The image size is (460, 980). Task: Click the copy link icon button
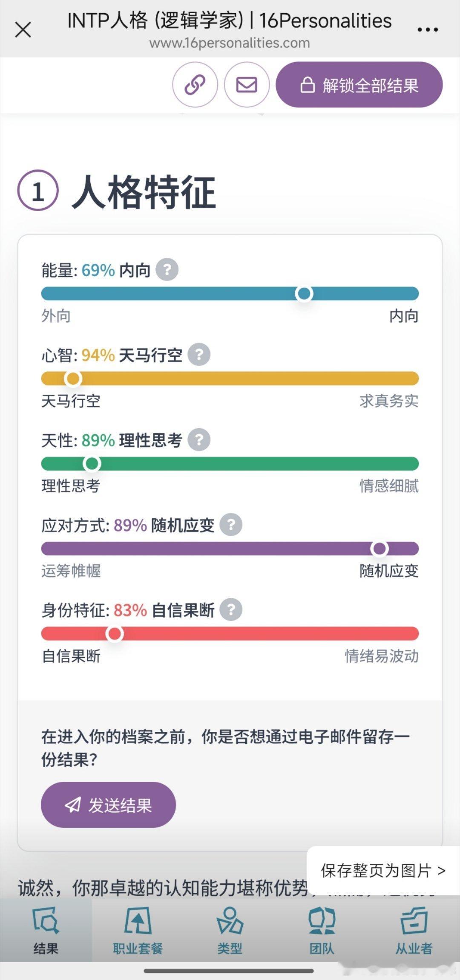pos(195,85)
